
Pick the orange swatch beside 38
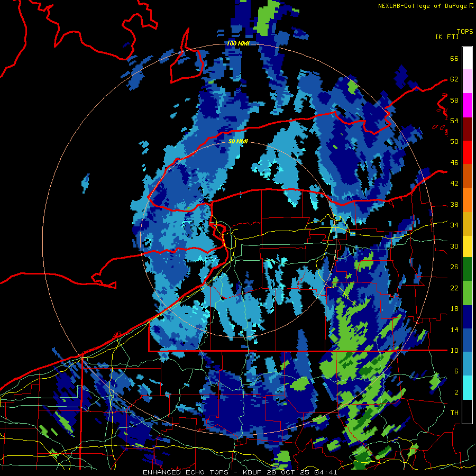click(x=467, y=200)
